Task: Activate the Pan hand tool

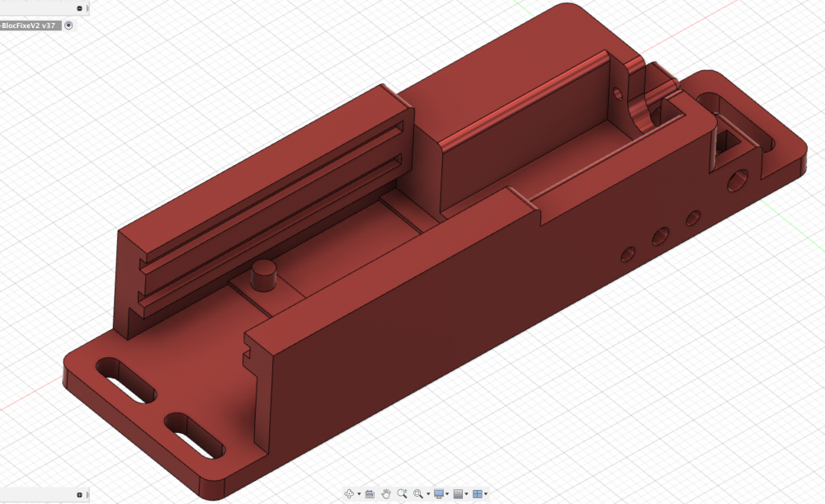Action: tap(385, 493)
